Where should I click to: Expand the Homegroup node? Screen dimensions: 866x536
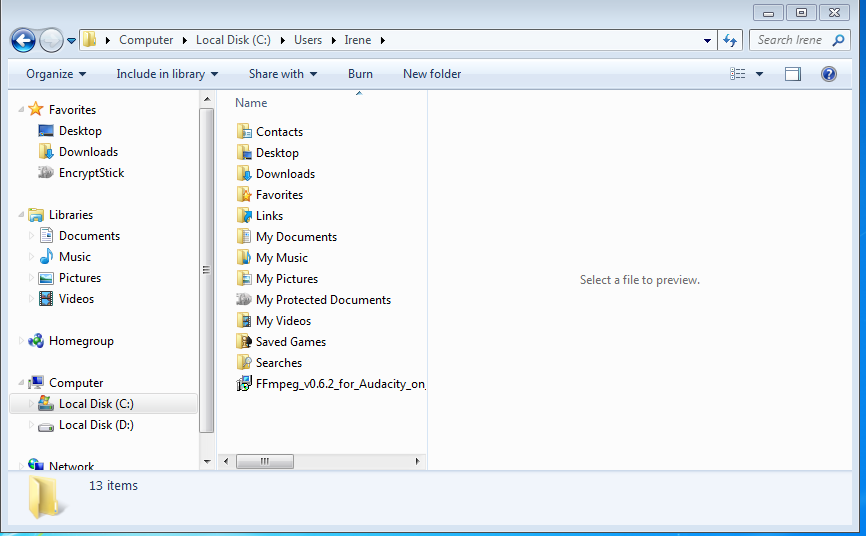pos(21,341)
